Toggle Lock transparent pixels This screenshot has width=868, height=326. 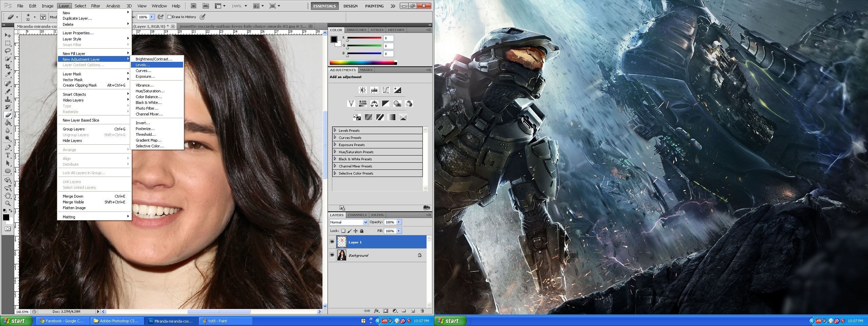click(x=343, y=231)
